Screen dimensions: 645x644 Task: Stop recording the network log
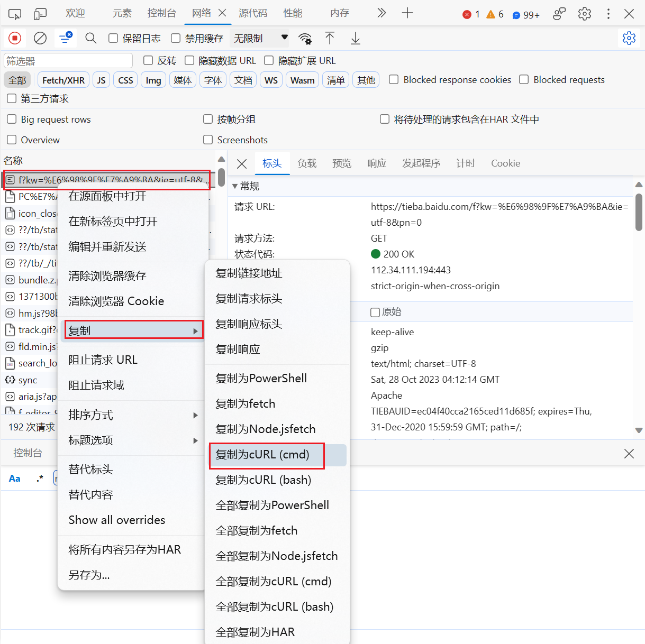[x=14, y=38]
